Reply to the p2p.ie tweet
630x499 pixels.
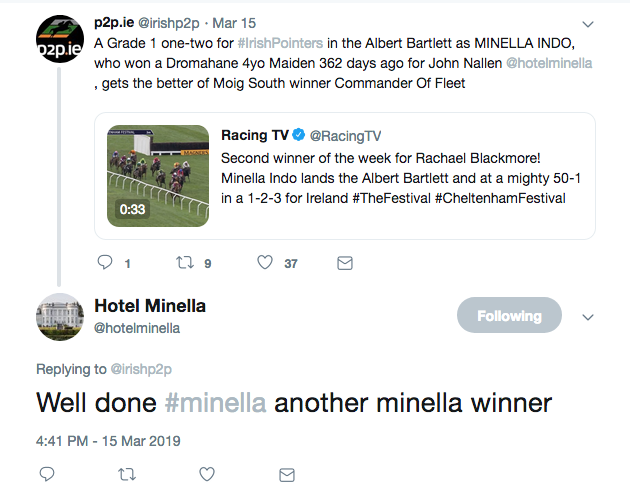105,262
